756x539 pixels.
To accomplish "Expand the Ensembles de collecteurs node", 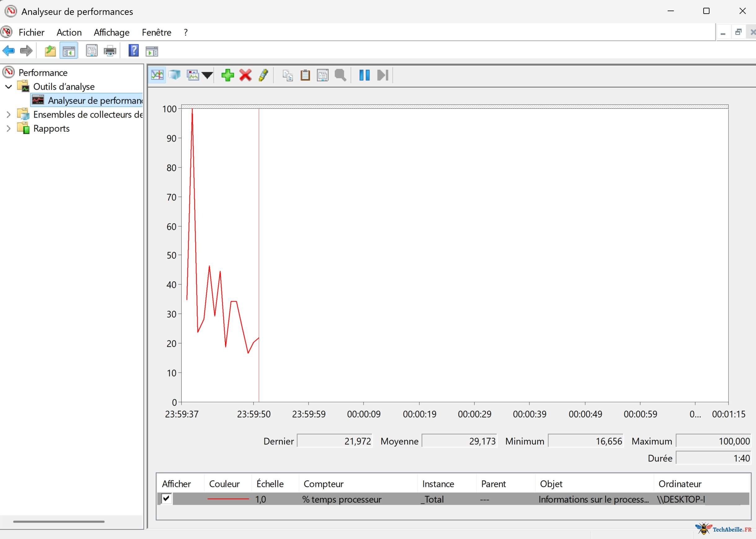I will click(9, 115).
